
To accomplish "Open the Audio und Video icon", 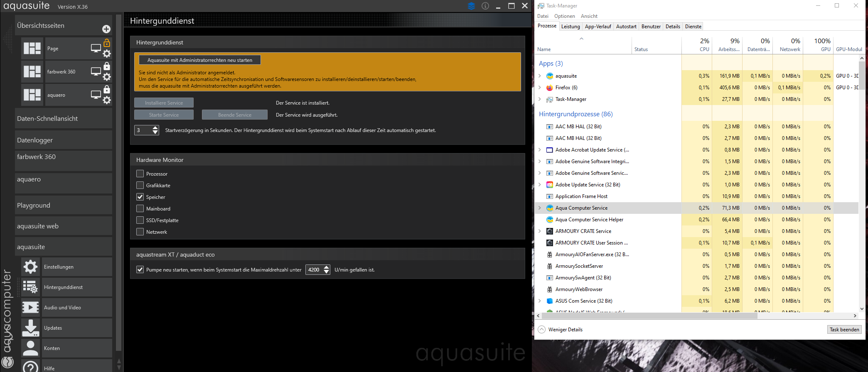I will (x=31, y=307).
